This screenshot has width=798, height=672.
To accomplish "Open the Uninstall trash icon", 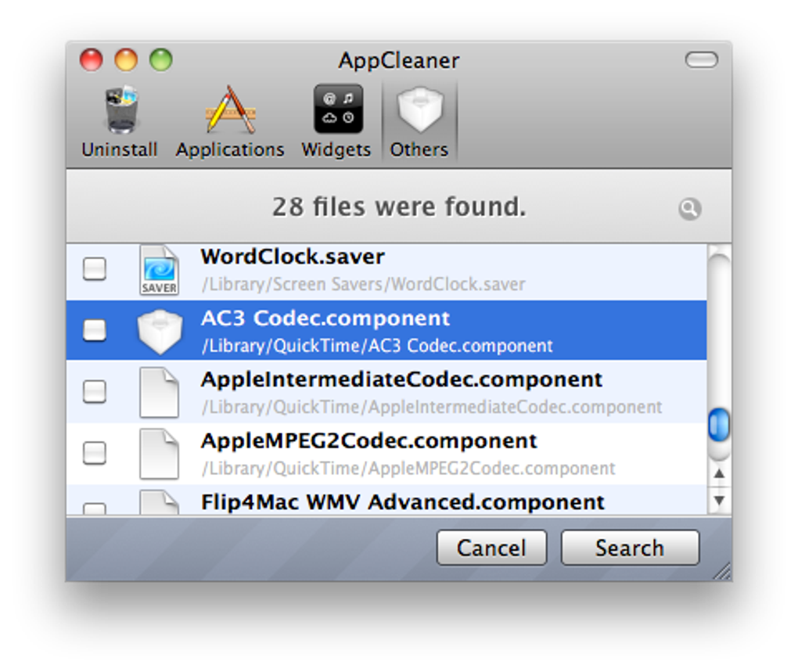I will coord(120,110).
